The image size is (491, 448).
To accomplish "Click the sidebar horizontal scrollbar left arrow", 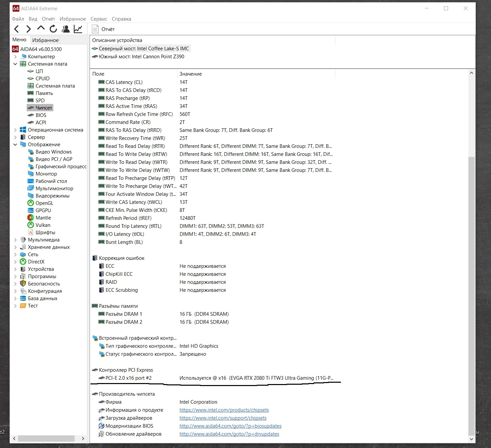I will coord(14,439).
